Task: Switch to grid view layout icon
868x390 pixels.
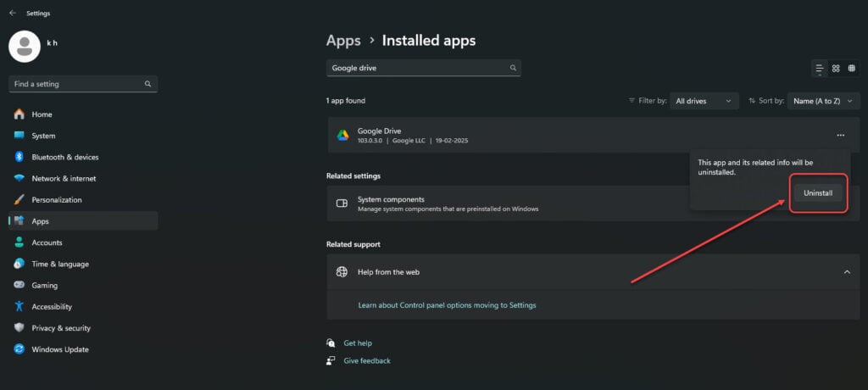Action: (x=836, y=68)
